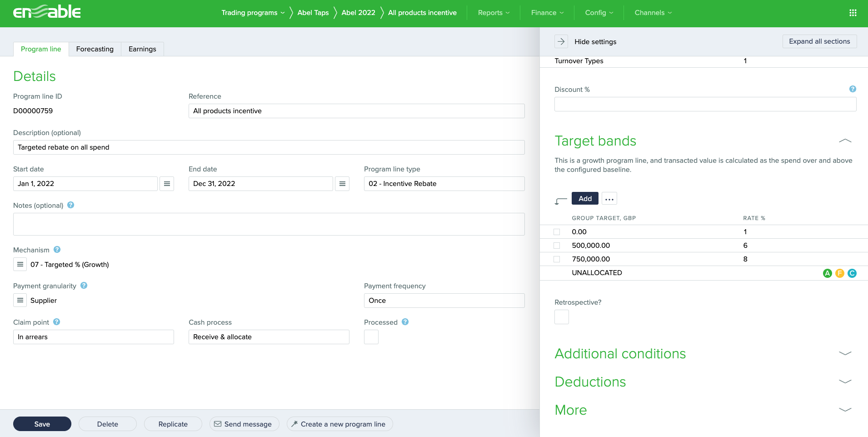Add a new target band
This screenshot has width=868, height=437.
coord(585,199)
